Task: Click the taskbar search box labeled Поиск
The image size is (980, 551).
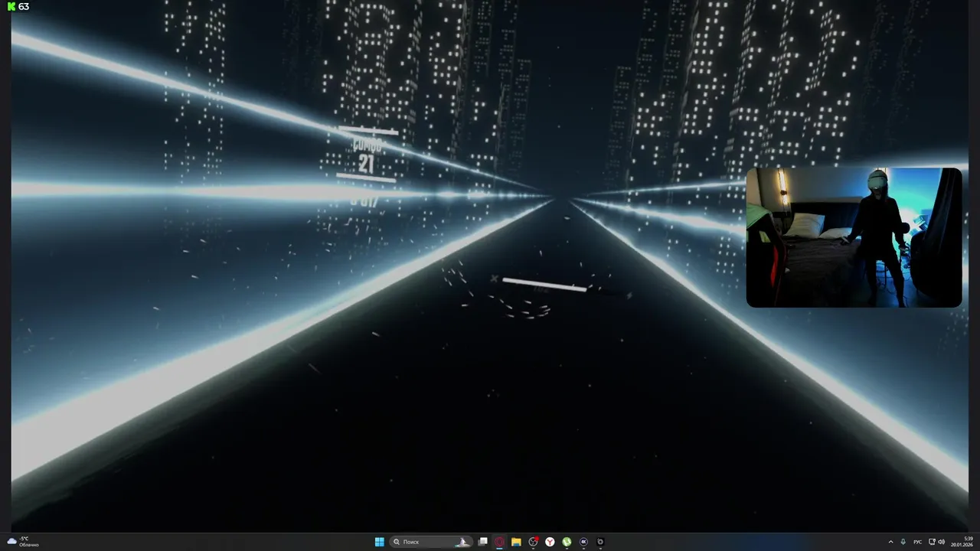Action: coord(431,542)
